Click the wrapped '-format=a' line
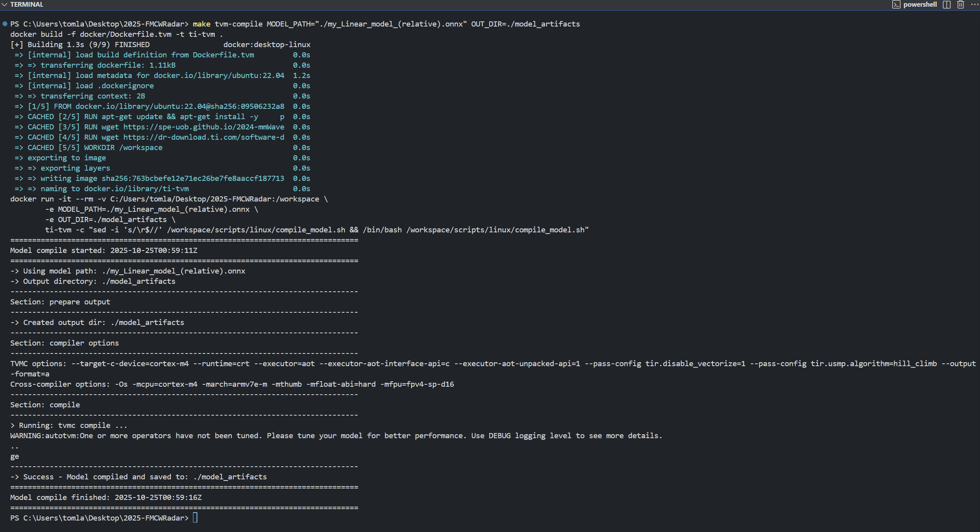Viewport: 980px width, 532px height. tap(30, 374)
